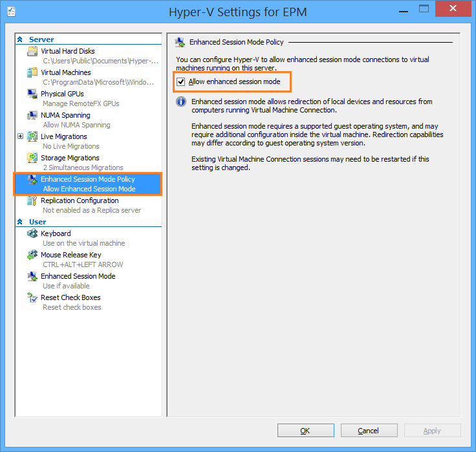Screen dimensions: 476x452
Task: Click 'C:\ProgramData\Microsoft\Windo...' path text
Action: [x=98, y=82]
